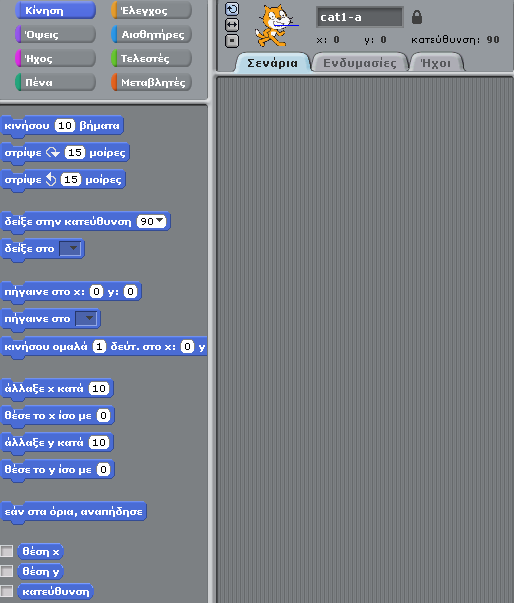Click the degrees value in clockwise στρίψε block
514x603 pixels.
tap(75, 152)
